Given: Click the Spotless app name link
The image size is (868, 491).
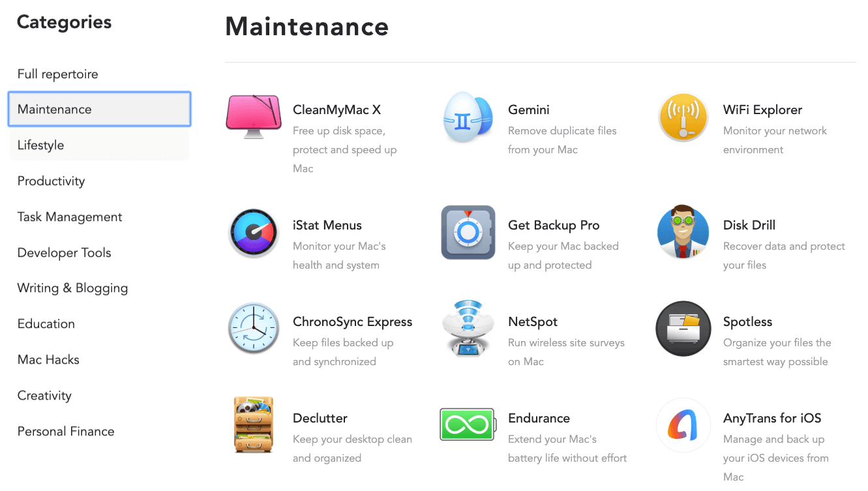Looking at the screenshot, I should point(747,321).
